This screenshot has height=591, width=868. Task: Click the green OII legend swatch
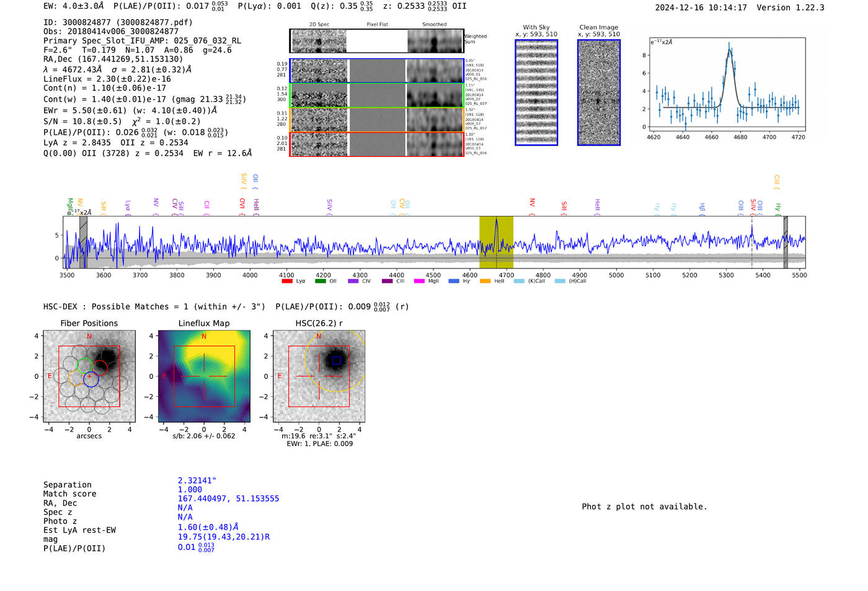tap(320, 281)
